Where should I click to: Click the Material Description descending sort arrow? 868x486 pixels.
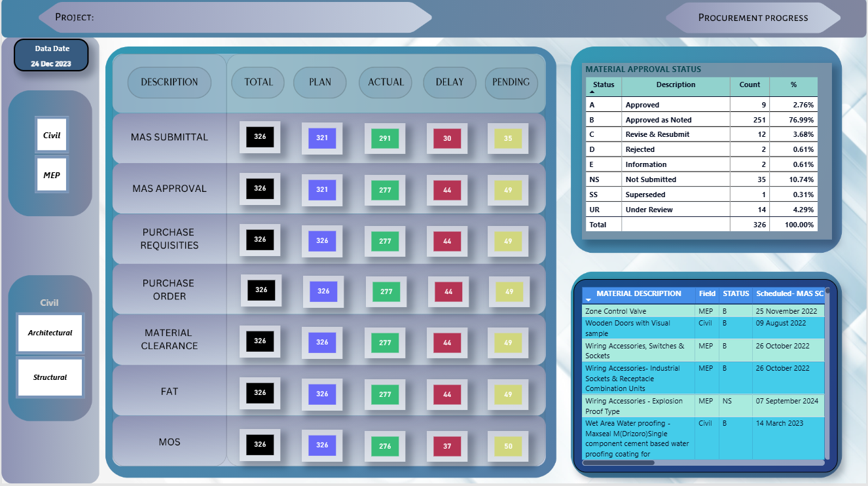click(x=588, y=299)
